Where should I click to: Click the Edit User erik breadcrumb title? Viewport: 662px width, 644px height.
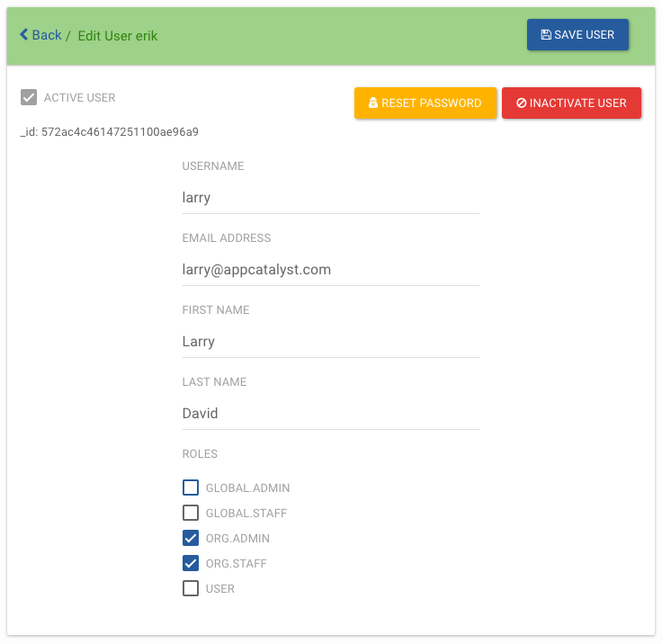point(118,36)
